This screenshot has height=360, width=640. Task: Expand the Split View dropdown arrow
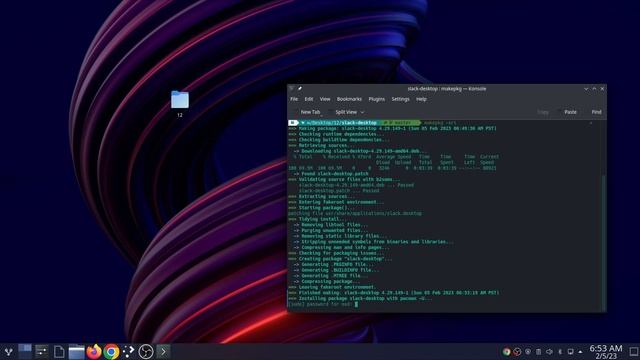pyautogui.click(x=362, y=112)
